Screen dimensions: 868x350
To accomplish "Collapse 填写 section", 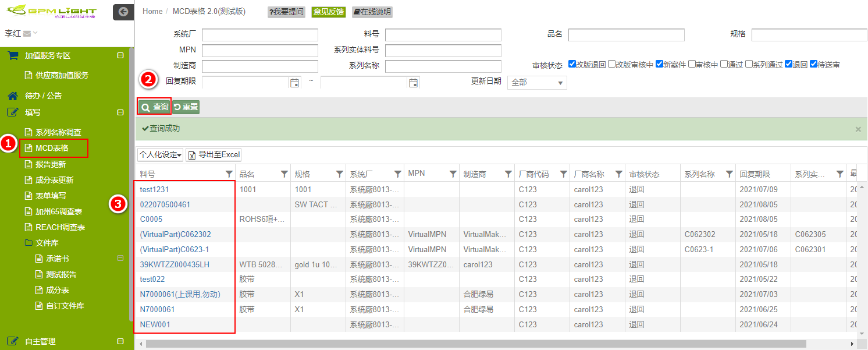I will pyautogui.click(x=120, y=112).
